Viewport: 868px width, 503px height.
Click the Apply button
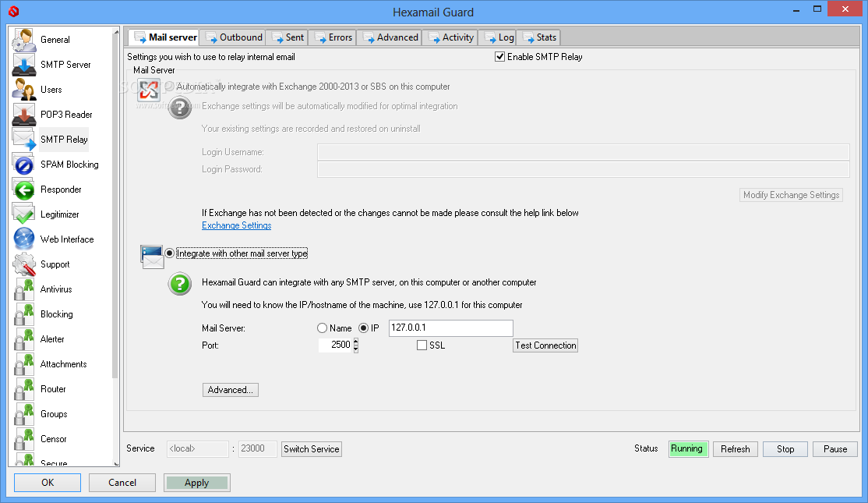[x=197, y=483]
